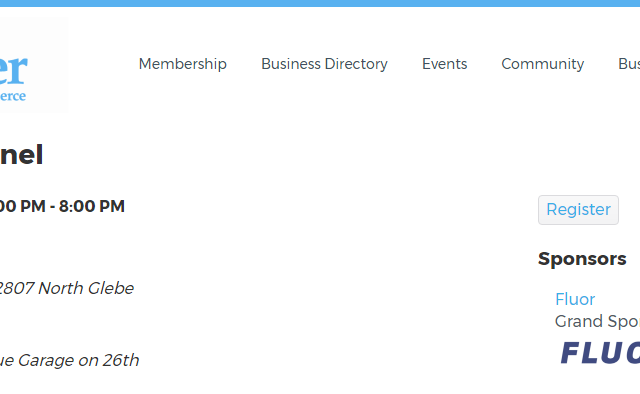Go to the Business Directory page
The width and height of the screenshot is (640, 394).
(324, 64)
